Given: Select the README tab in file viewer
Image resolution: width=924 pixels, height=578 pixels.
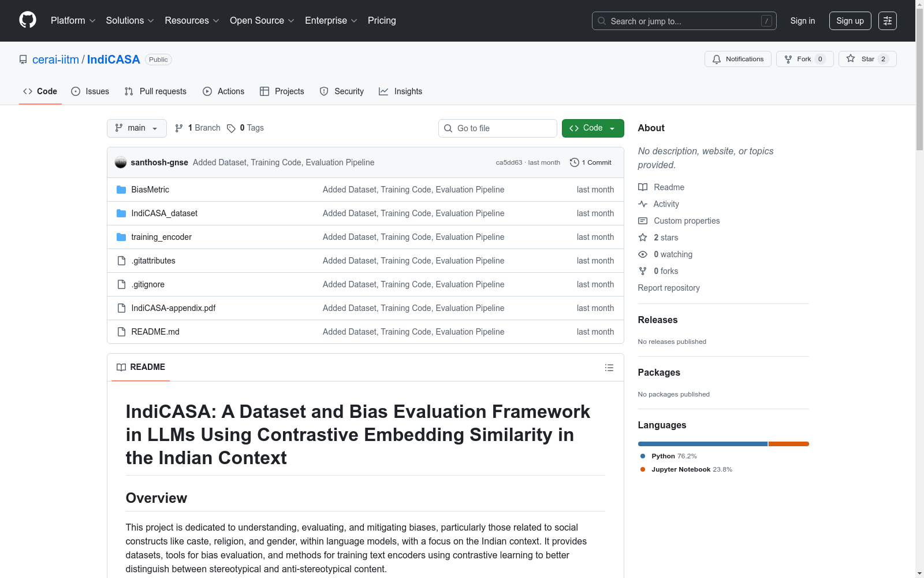Looking at the screenshot, I should point(141,367).
